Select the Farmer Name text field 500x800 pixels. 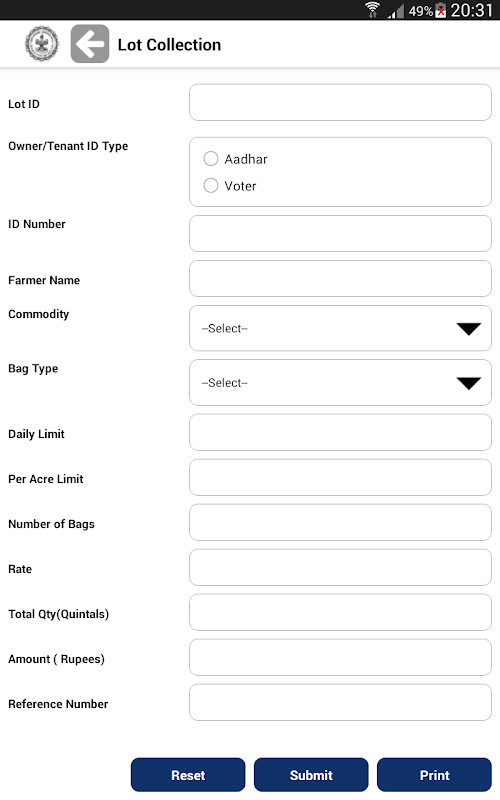coord(340,279)
